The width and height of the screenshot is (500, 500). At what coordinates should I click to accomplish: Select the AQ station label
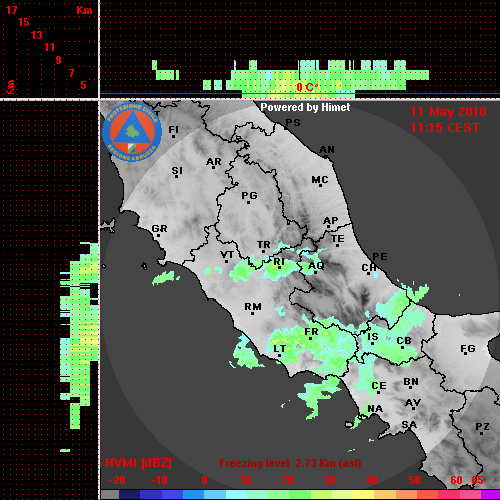click(316, 266)
